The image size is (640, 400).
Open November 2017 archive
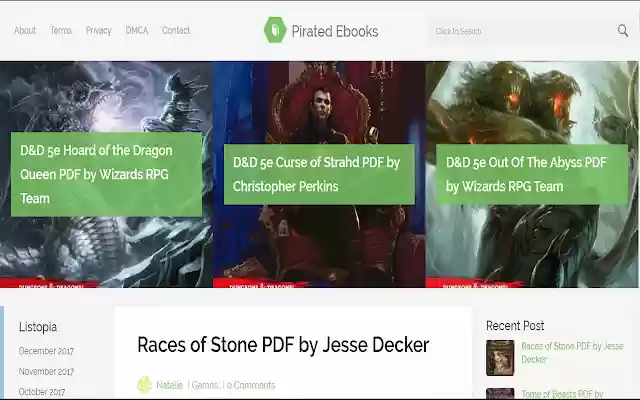pyautogui.click(x=46, y=371)
